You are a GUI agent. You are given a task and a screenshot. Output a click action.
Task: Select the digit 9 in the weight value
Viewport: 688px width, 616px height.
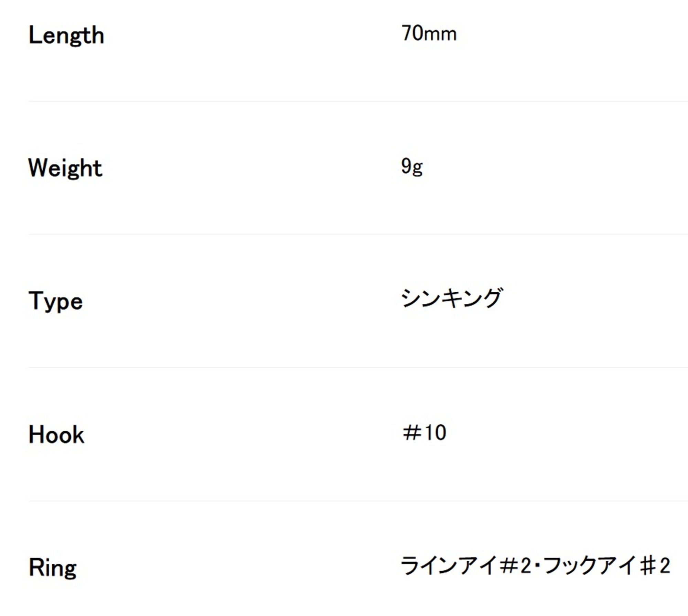[x=406, y=166]
